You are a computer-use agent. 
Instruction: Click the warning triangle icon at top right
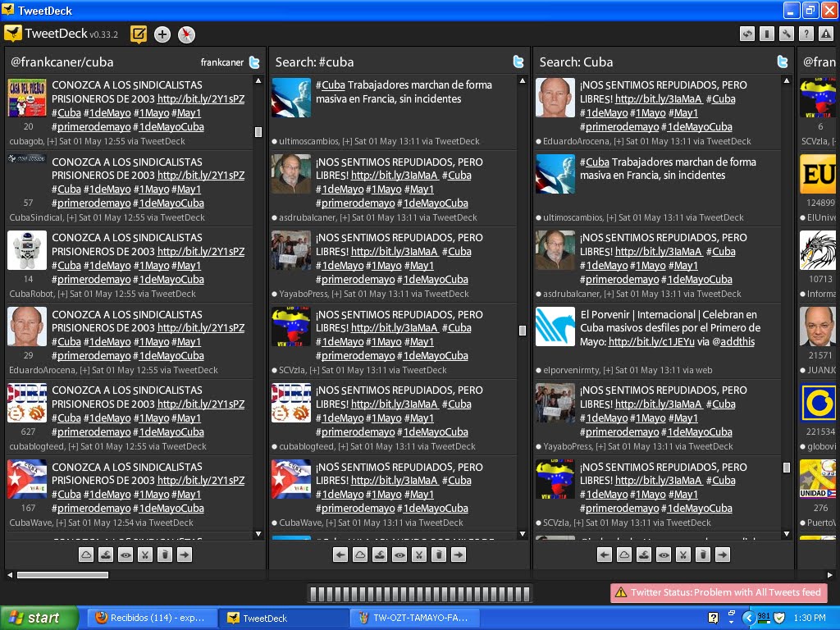pyautogui.click(x=826, y=34)
